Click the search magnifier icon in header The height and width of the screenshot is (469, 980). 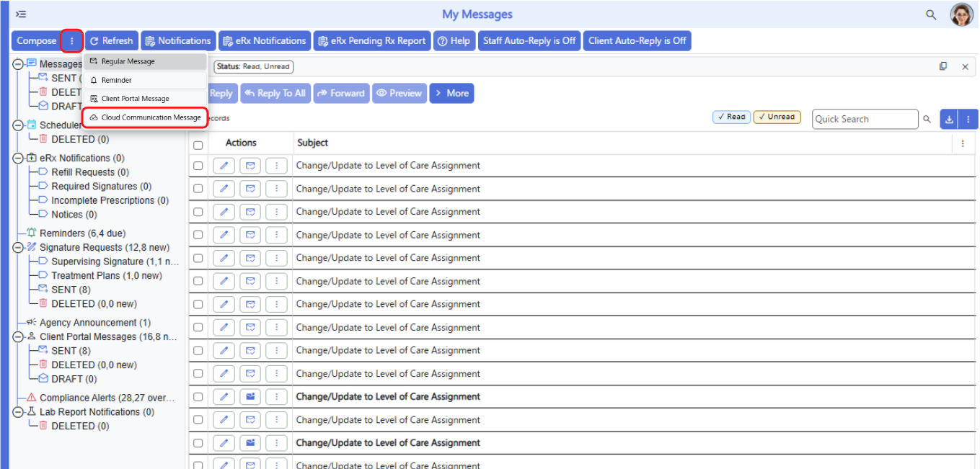click(931, 14)
